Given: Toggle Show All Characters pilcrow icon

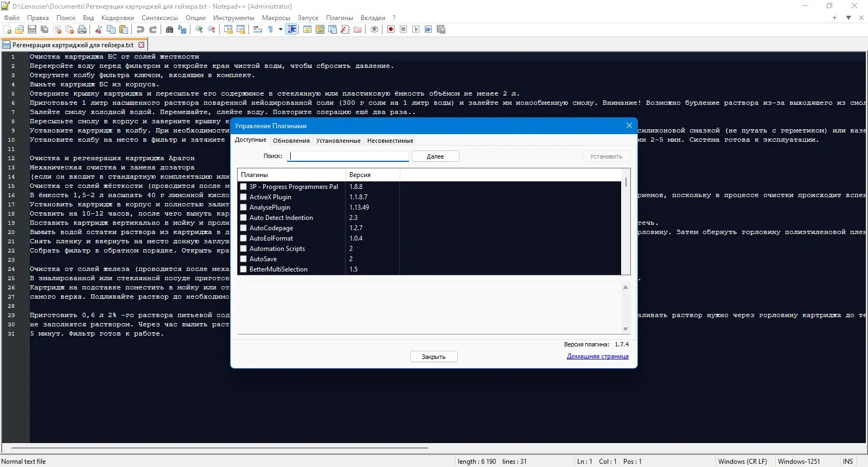Looking at the screenshot, I should point(270,29).
